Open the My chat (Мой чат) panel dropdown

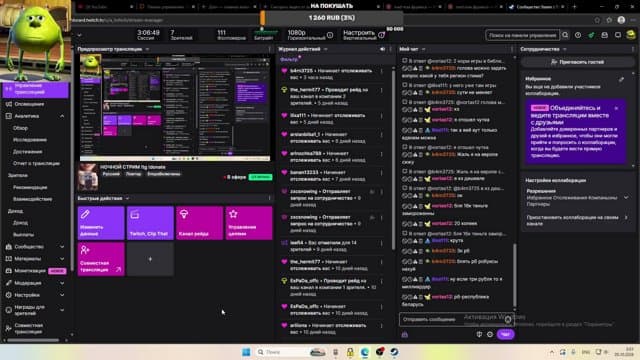coord(423,49)
